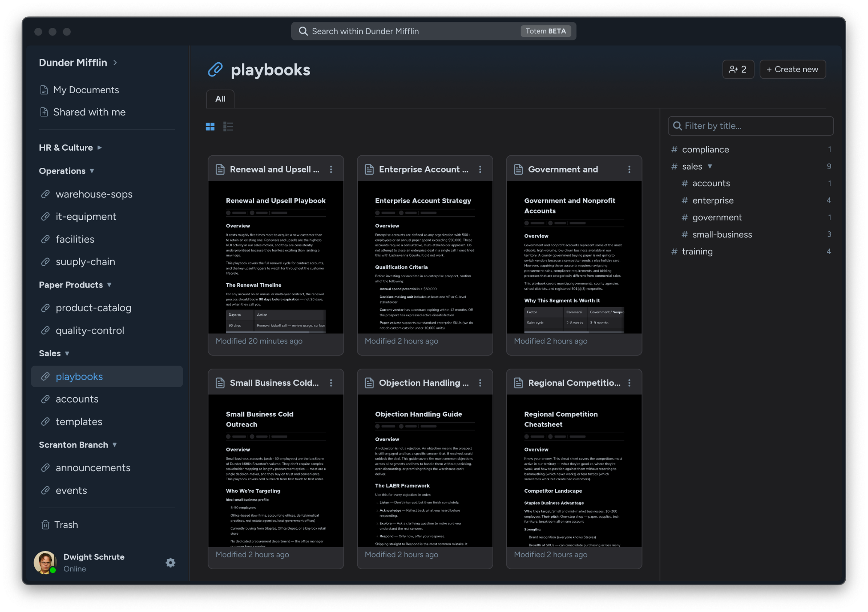This screenshot has width=868, height=612.
Task: Click link icon next to announcements
Action: pos(45,468)
